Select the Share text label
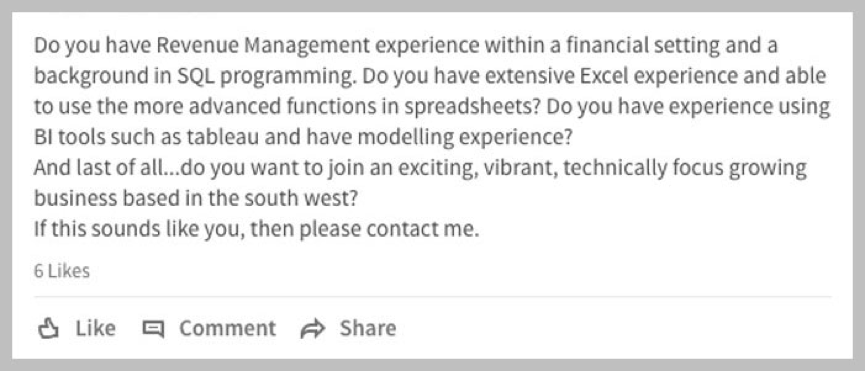Viewport: 865px width, 371px height. [368, 328]
